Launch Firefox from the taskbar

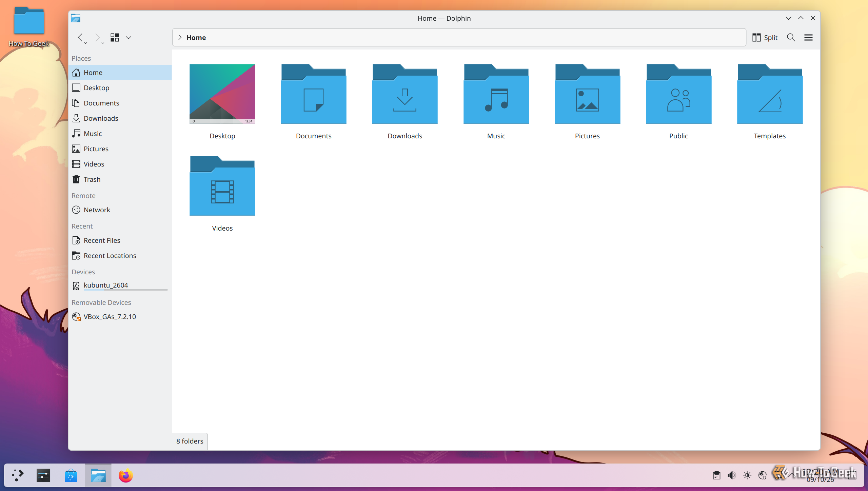[125, 475]
